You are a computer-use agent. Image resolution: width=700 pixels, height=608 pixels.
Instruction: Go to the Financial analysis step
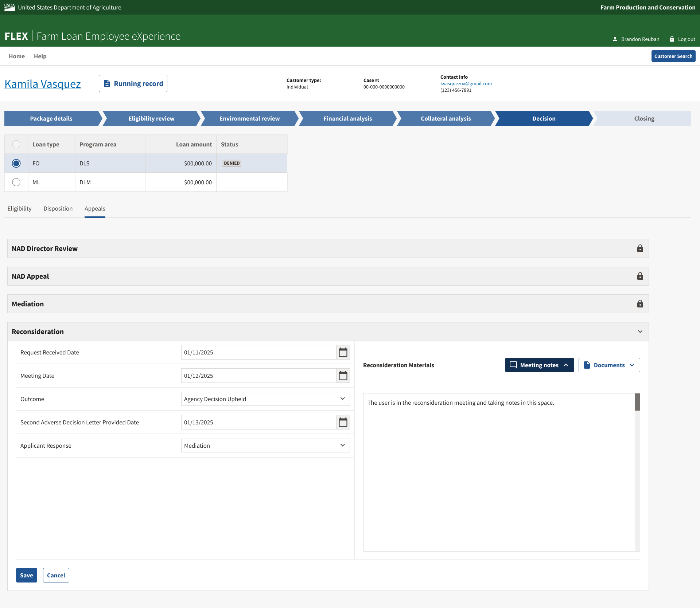[347, 118]
